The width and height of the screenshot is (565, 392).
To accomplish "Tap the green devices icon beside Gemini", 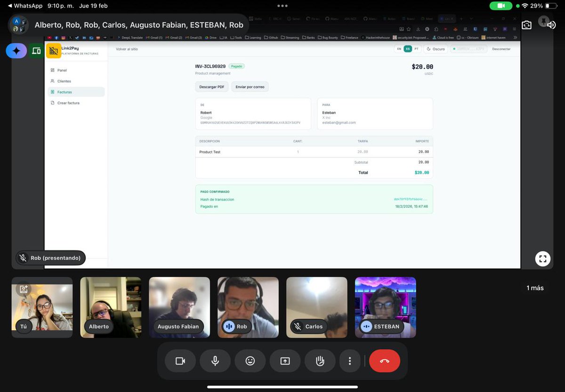I will [x=36, y=51].
